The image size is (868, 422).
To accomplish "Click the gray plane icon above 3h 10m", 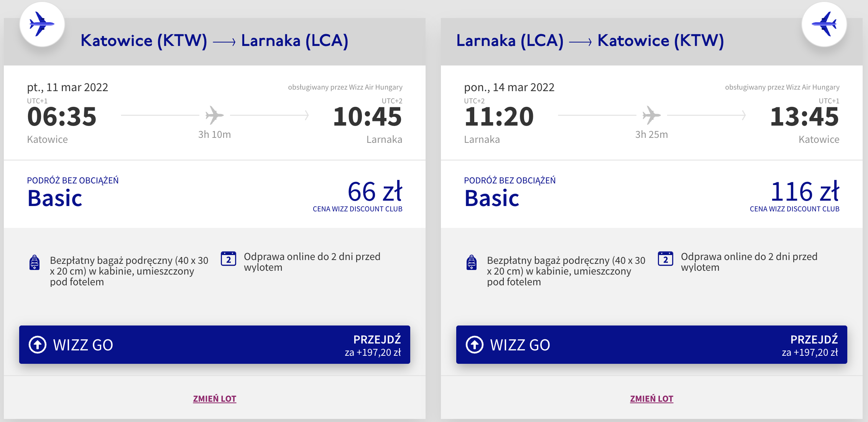I will (x=214, y=115).
